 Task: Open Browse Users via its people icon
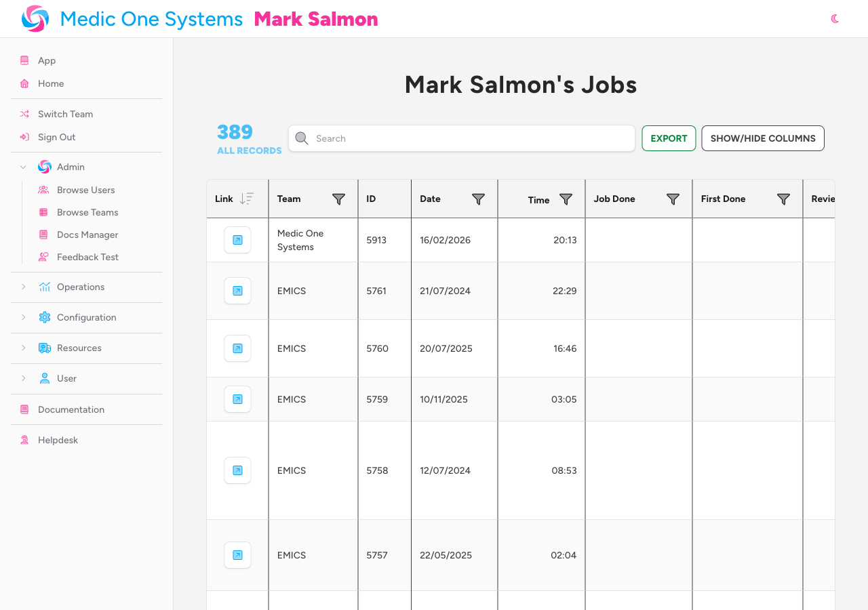pyautogui.click(x=43, y=190)
